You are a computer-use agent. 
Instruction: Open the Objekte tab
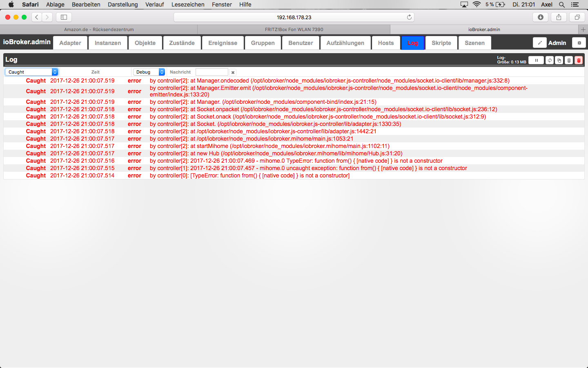[x=145, y=43]
